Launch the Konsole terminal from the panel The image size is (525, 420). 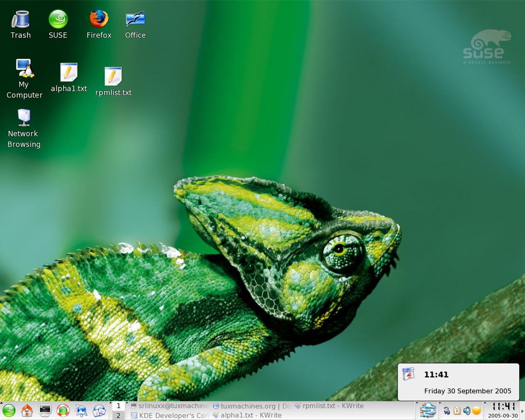[x=45, y=411]
